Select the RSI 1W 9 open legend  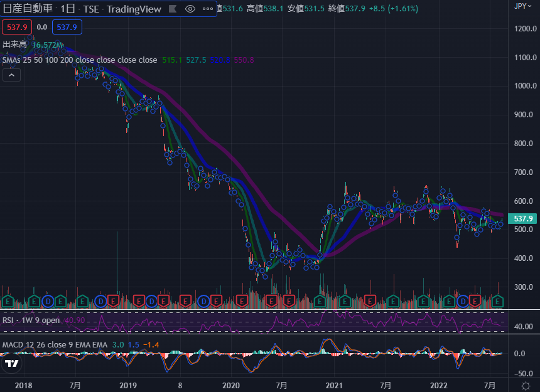[31, 320]
